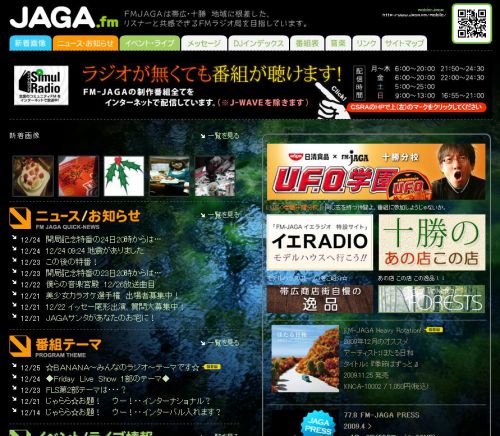Open the 番組表 tab
500x436 pixels.
(x=307, y=43)
